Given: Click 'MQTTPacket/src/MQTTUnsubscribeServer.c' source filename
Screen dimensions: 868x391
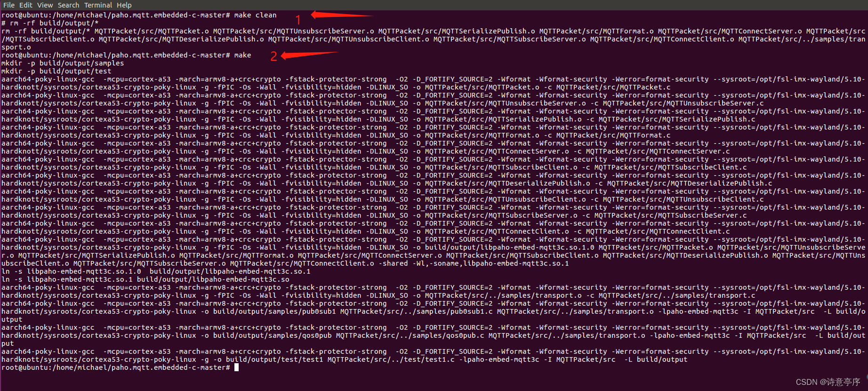Looking at the screenshot, I should coord(683,103).
